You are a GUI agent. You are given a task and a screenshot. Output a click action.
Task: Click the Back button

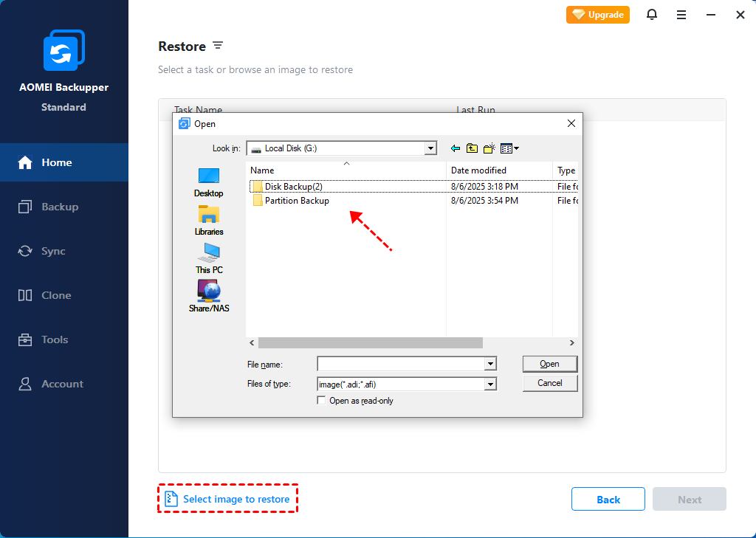pos(608,500)
